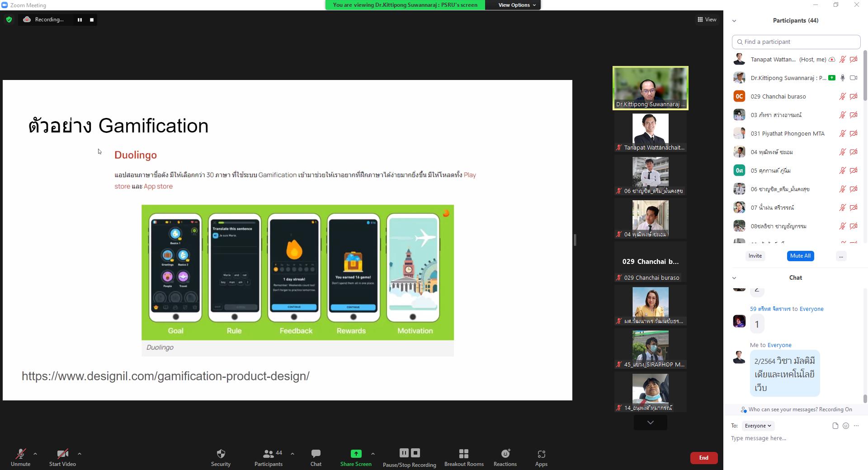Open the To: Everyone recipient dropdown

(758, 426)
